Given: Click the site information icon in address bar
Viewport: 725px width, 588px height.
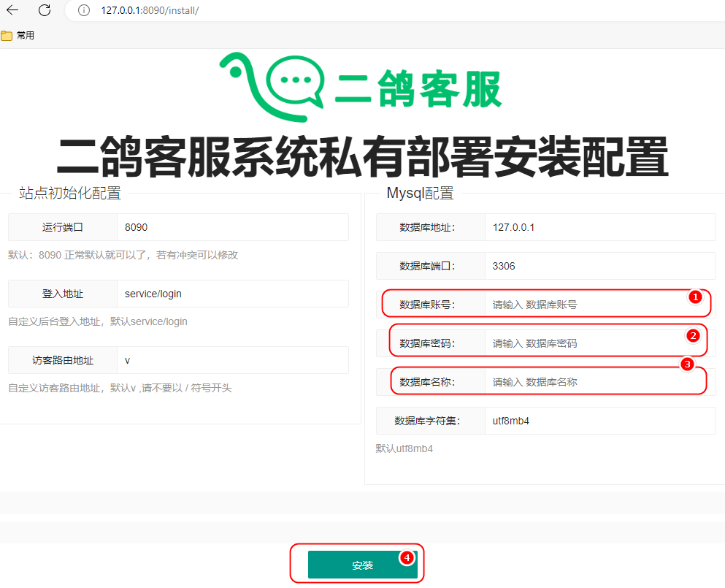Looking at the screenshot, I should [x=84, y=10].
